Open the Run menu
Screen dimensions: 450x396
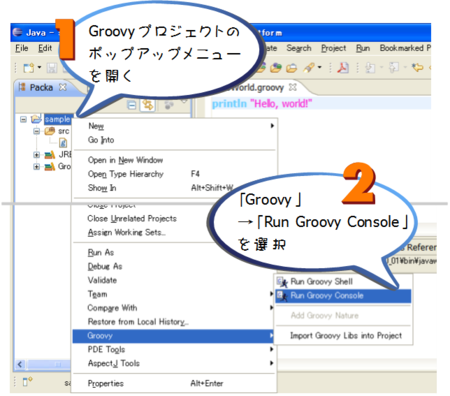coord(363,48)
